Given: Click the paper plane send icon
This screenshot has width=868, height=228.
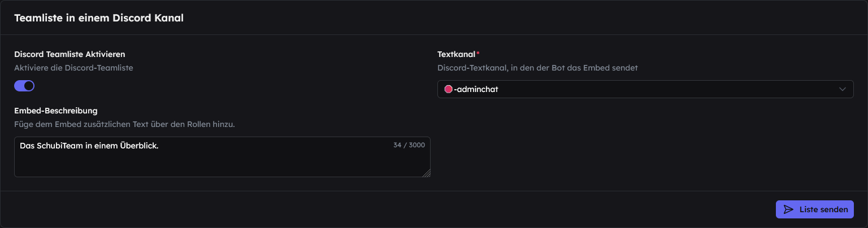Looking at the screenshot, I should tap(788, 209).
